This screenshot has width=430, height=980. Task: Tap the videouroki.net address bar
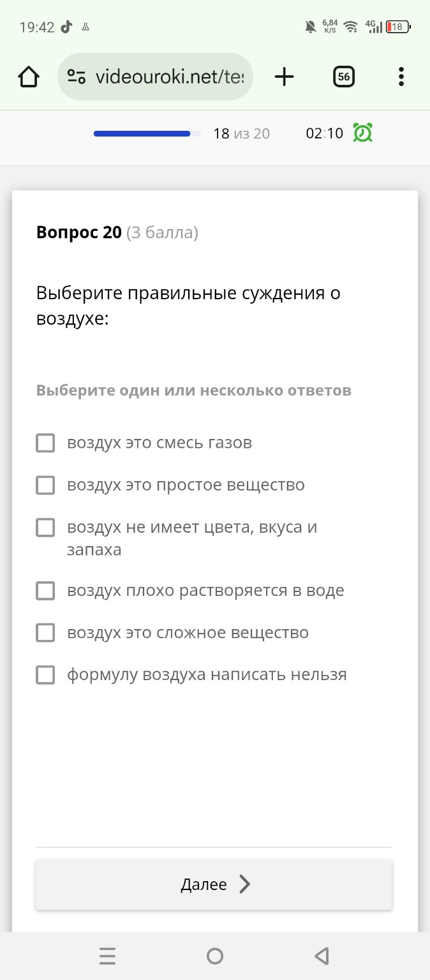click(x=169, y=76)
